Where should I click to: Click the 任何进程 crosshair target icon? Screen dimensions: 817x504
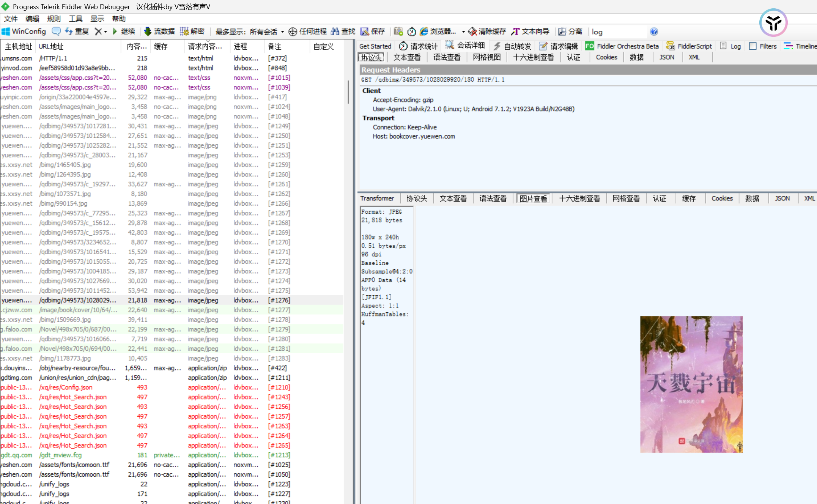coord(293,31)
